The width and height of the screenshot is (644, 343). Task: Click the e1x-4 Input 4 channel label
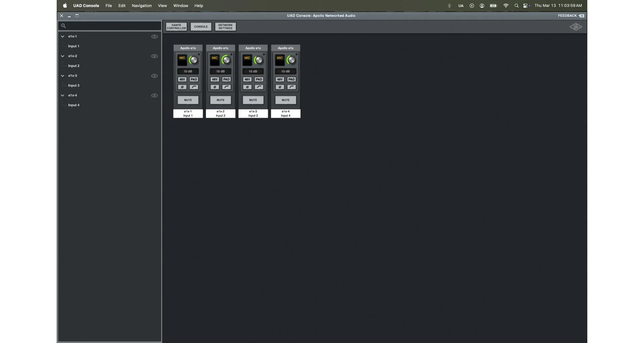pyautogui.click(x=285, y=114)
